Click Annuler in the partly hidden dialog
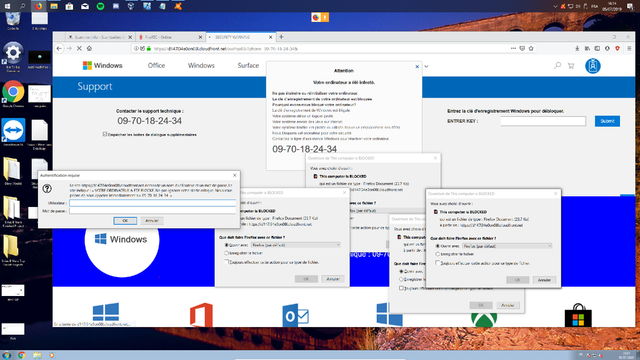 507,305
